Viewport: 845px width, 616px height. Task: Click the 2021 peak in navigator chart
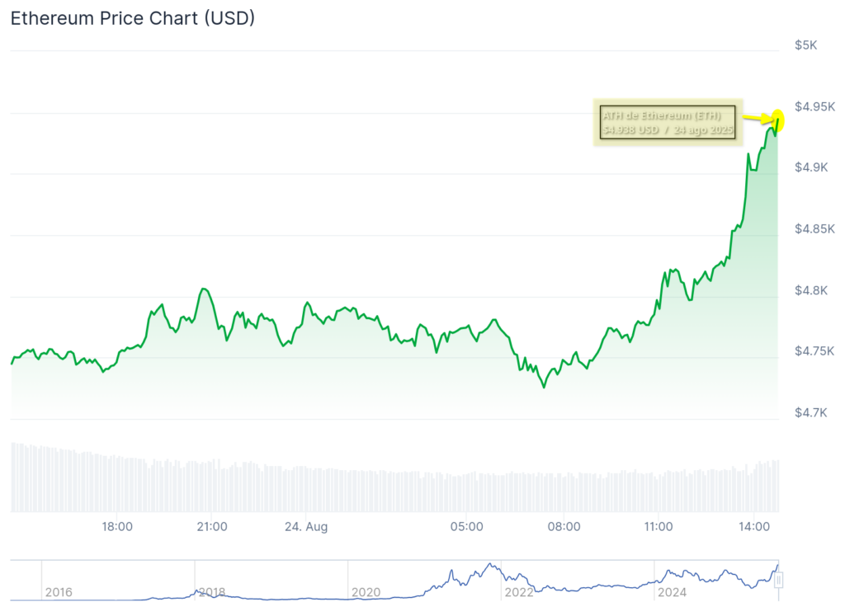(x=490, y=566)
